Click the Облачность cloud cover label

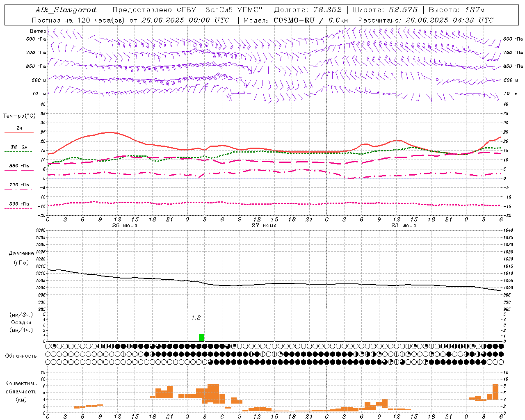[x=21, y=356]
